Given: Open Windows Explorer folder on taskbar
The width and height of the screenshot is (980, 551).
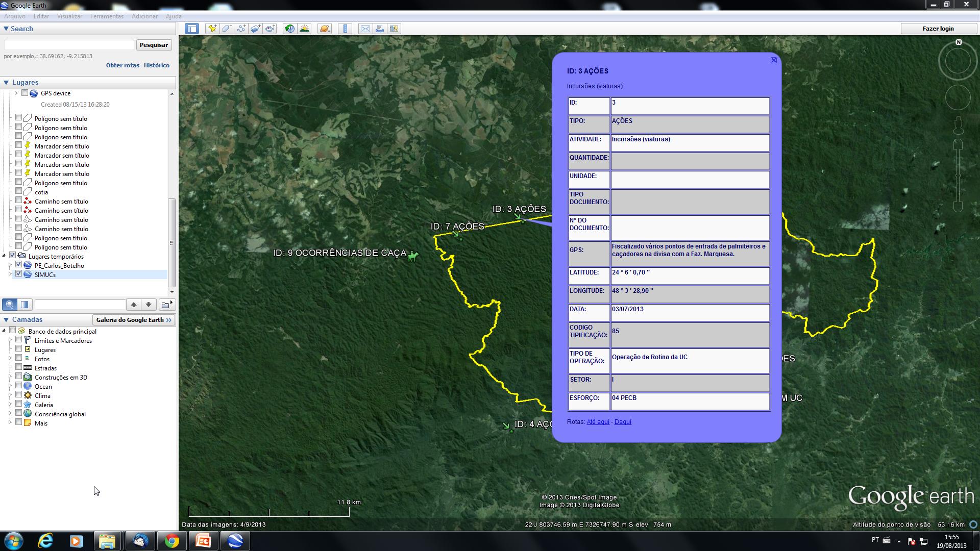Looking at the screenshot, I should (107, 541).
